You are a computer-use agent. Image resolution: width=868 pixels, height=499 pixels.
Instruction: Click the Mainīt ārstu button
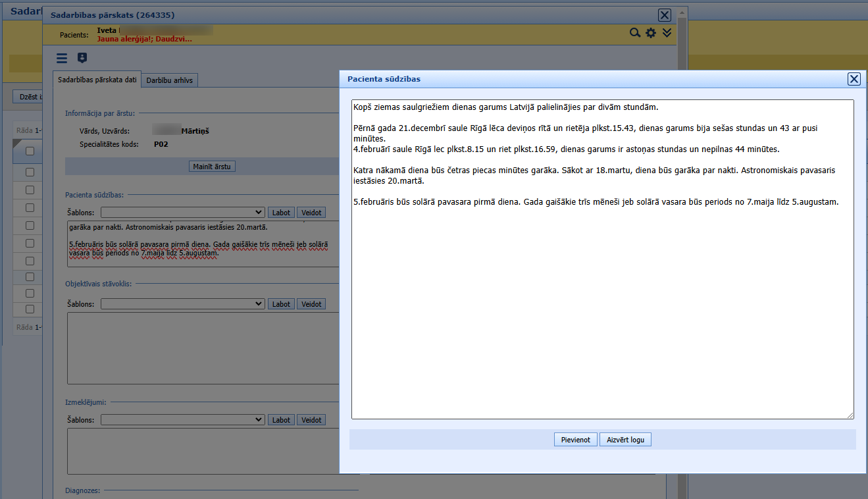click(x=212, y=167)
